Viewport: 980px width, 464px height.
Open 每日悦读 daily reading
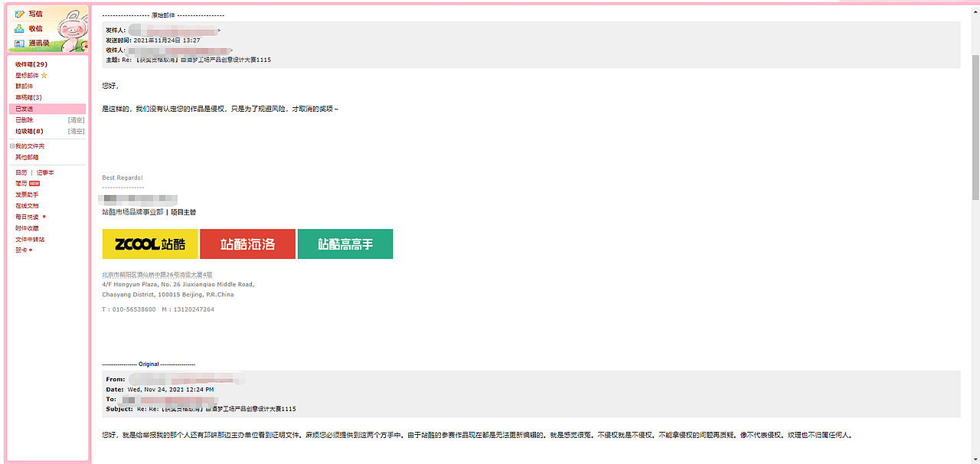27,217
